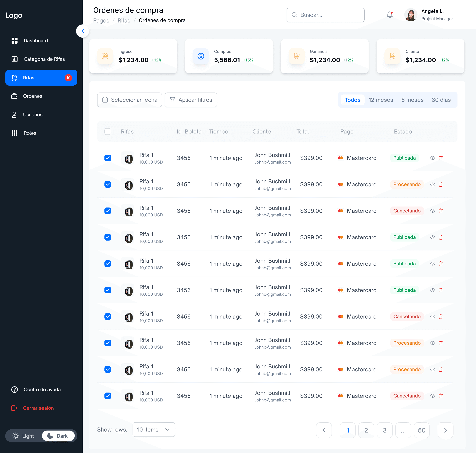476x453 pixels.
Task: Select the 12 meses period tab
Action: point(381,100)
